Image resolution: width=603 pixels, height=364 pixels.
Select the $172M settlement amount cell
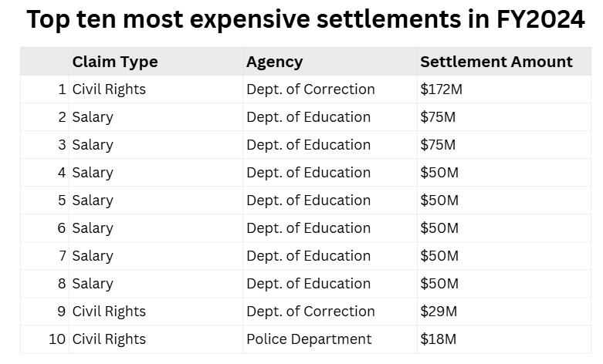441,89
